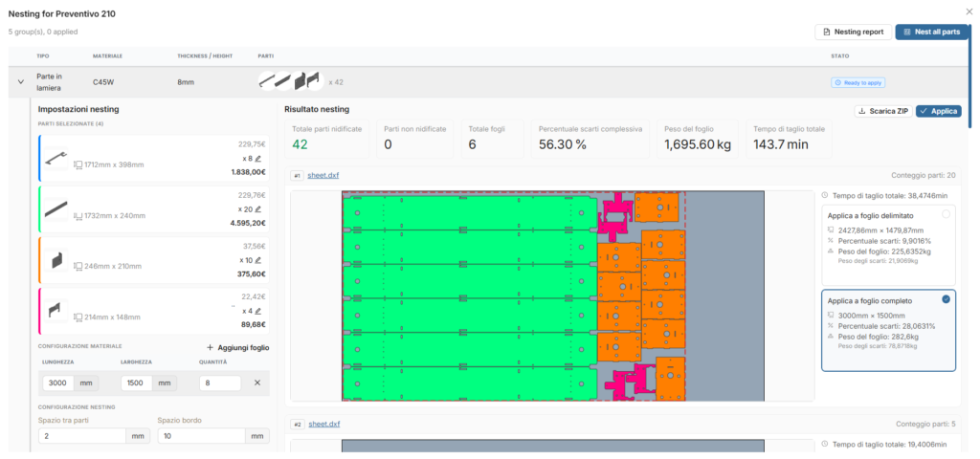Click the plus icon in Aggiungi foglio
980x459 pixels.
[x=210, y=348]
